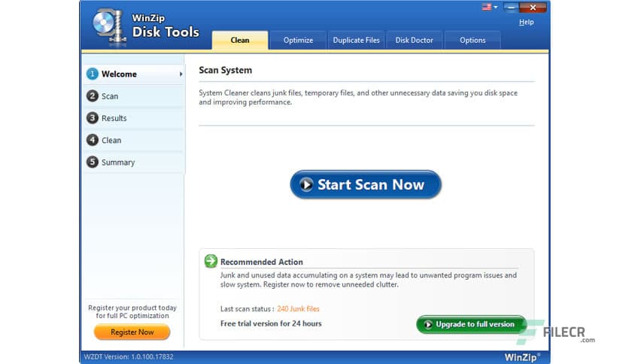This screenshot has width=629, height=364.
Task: Click the step 5 Summary number badge
Action: click(x=93, y=162)
